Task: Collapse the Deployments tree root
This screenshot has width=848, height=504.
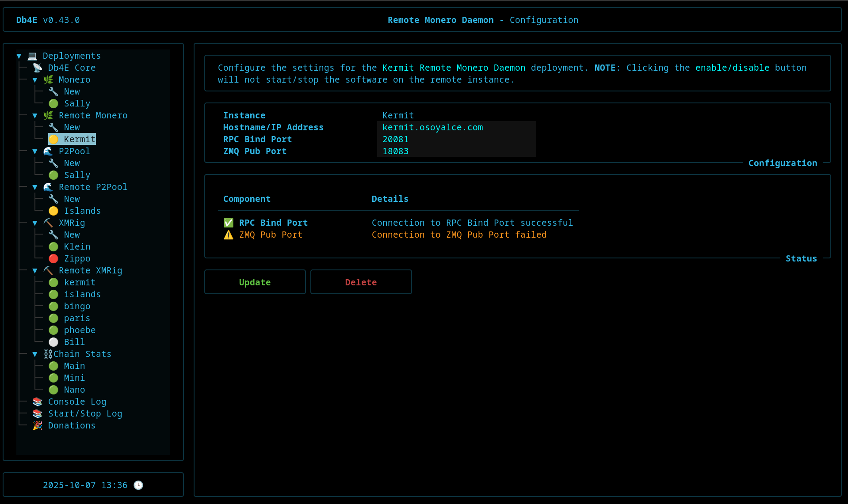Action: [x=19, y=56]
